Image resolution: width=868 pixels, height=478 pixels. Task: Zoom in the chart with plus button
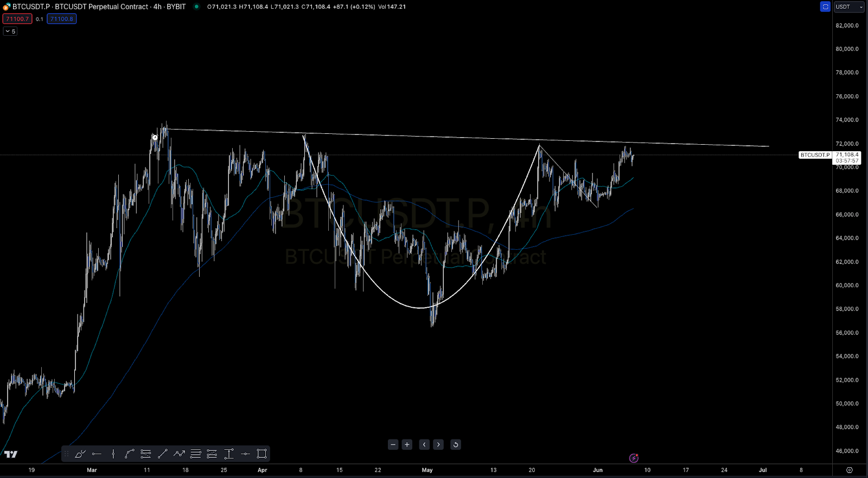[407, 444]
